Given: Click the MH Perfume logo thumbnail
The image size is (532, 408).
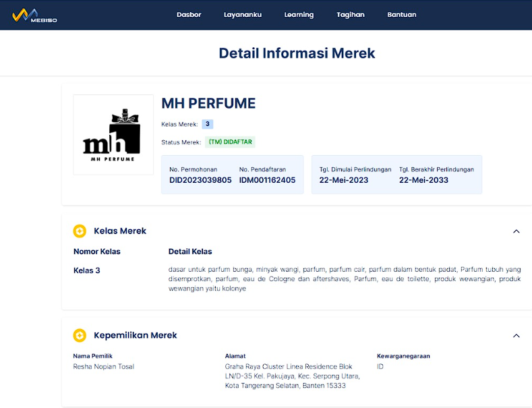Looking at the screenshot, I should (113, 135).
